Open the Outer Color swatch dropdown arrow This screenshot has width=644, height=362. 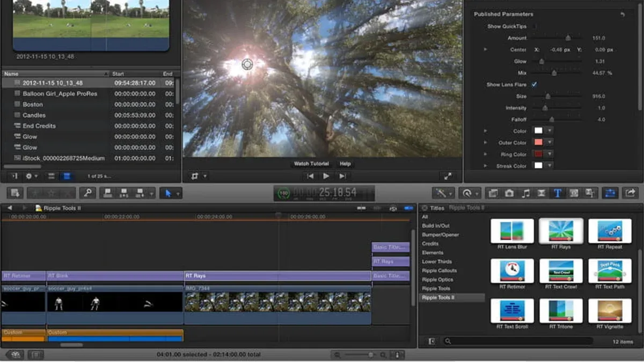point(550,142)
